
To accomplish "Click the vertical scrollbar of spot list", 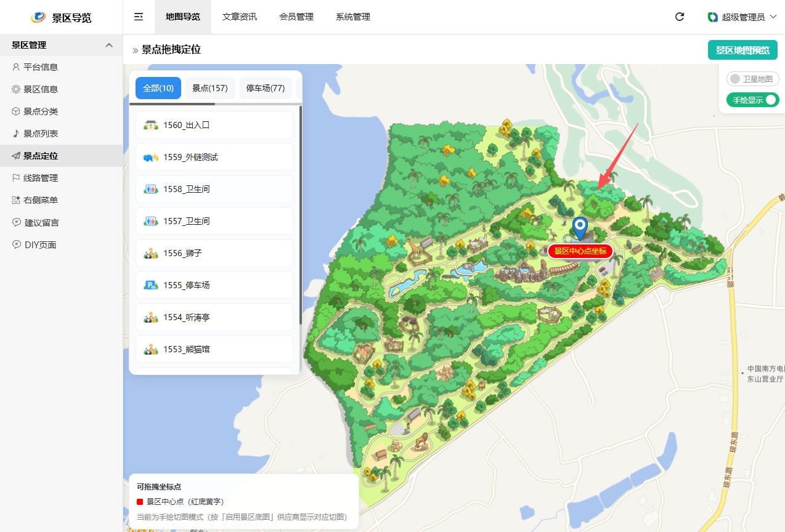I will [x=300, y=215].
